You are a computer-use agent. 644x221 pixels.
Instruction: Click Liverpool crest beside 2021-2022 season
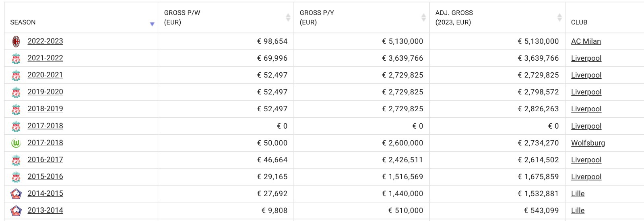pyautogui.click(x=16, y=58)
